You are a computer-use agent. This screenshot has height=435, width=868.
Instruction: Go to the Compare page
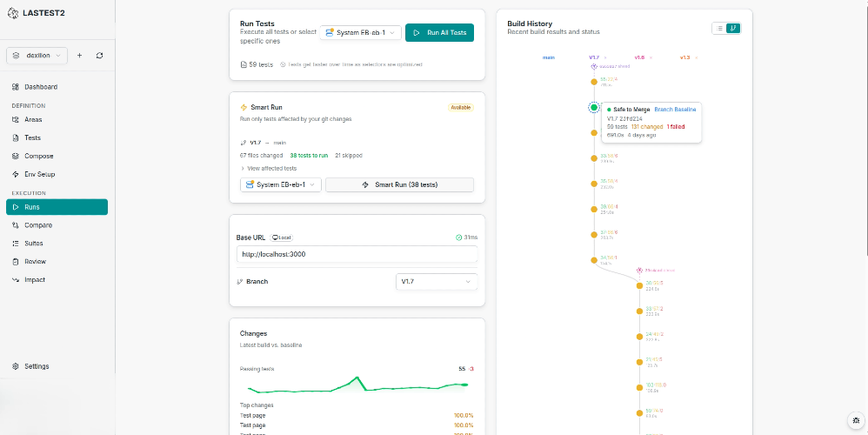57,225
